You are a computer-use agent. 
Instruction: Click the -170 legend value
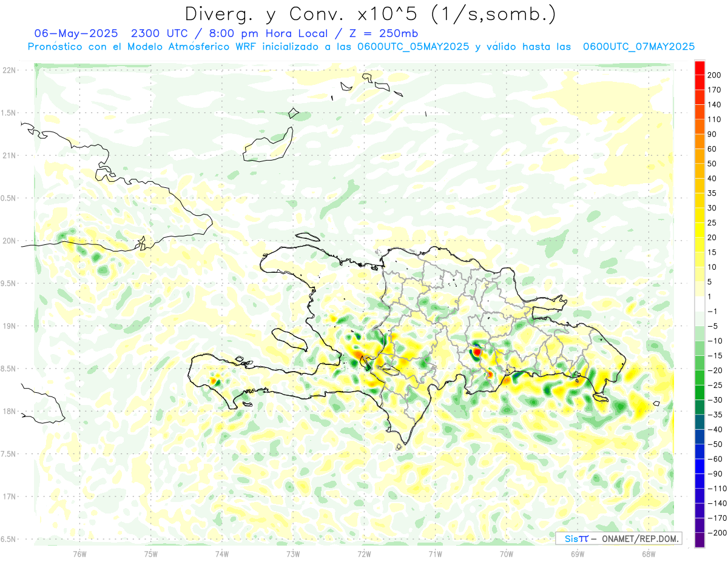coord(716,518)
